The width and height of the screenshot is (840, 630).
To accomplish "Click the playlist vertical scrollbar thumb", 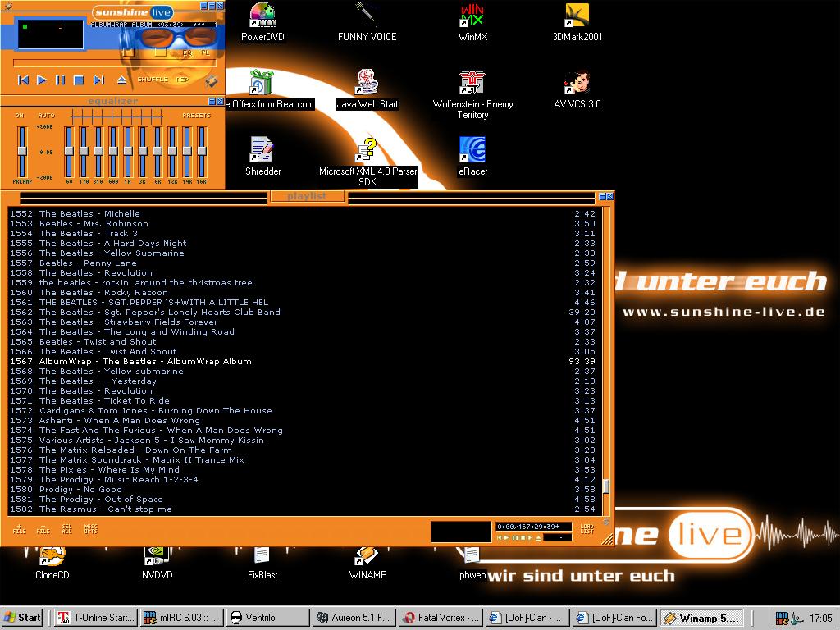I will 606,486.
